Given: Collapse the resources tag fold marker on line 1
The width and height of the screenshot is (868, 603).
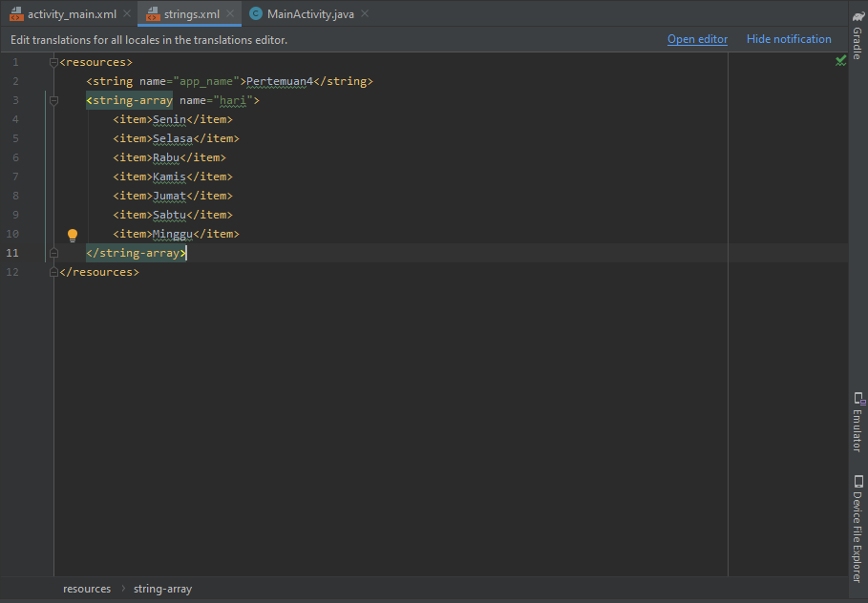Looking at the screenshot, I should [x=53, y=63].
